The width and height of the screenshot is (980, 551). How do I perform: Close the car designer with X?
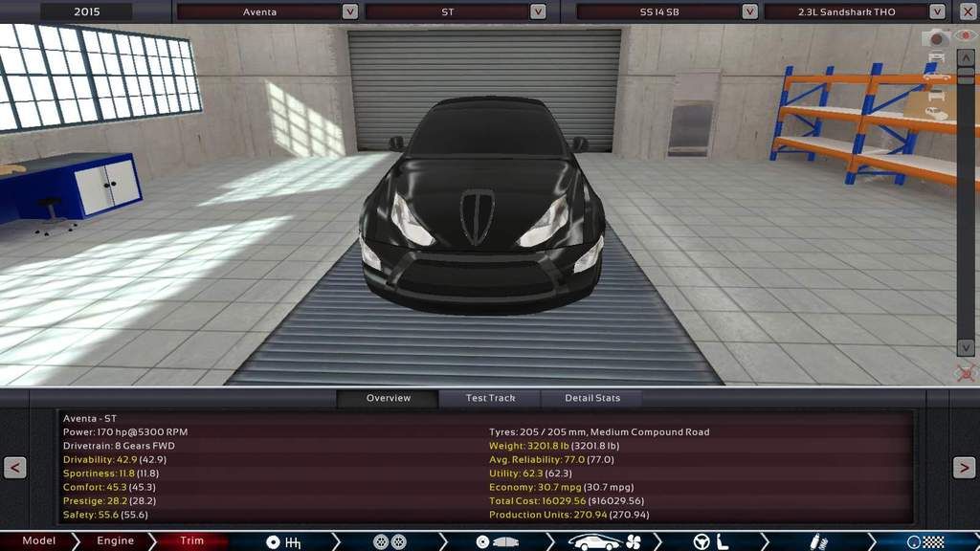[x=968, y=11]
